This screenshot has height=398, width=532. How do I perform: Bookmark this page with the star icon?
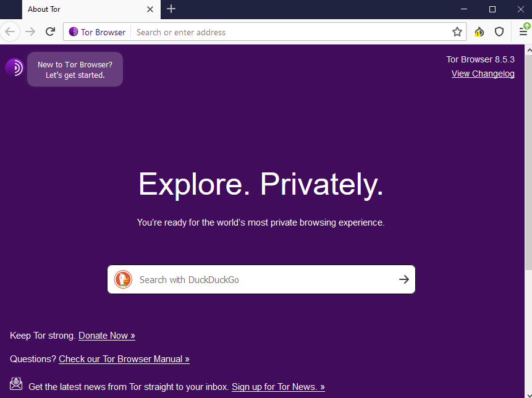[457, 32]
